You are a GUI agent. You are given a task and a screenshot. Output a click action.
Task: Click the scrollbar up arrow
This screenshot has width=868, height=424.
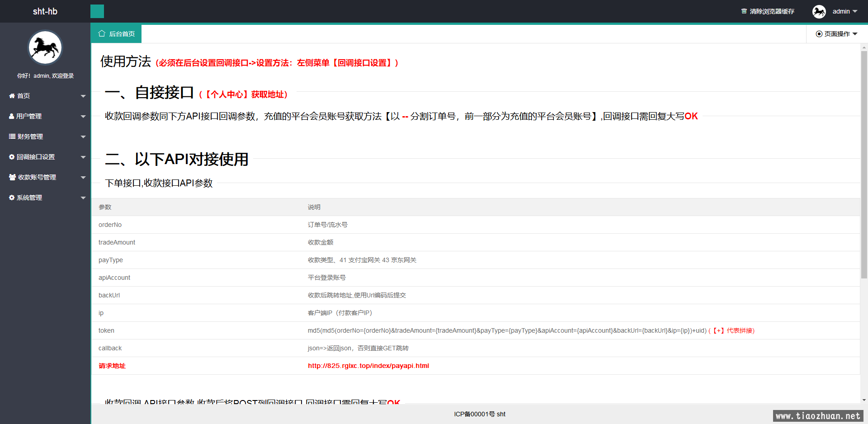864,47
